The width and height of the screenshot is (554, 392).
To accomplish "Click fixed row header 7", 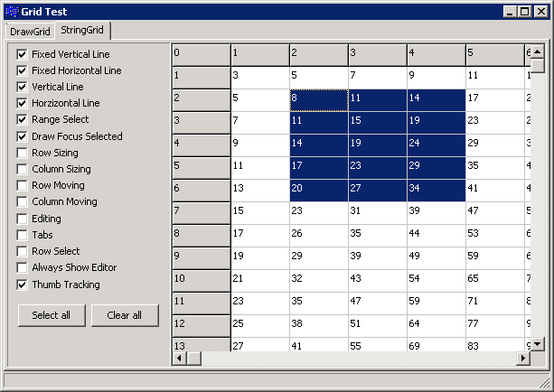I will 201,211.
